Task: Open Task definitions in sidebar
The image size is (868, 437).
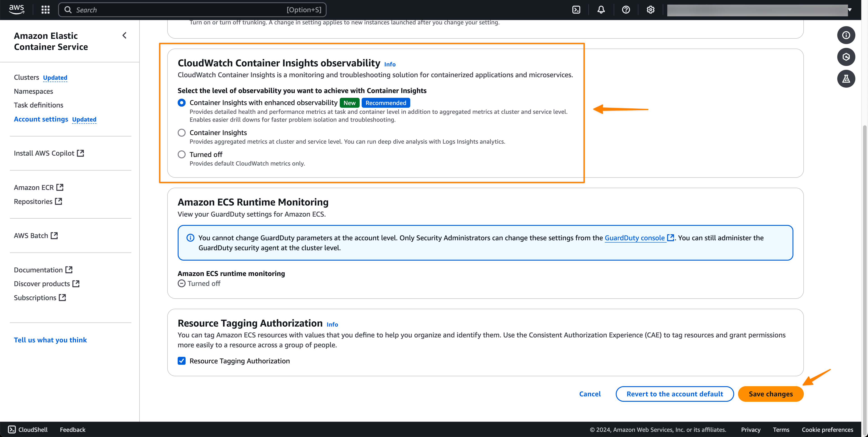Action: click(x=38, y=105)
